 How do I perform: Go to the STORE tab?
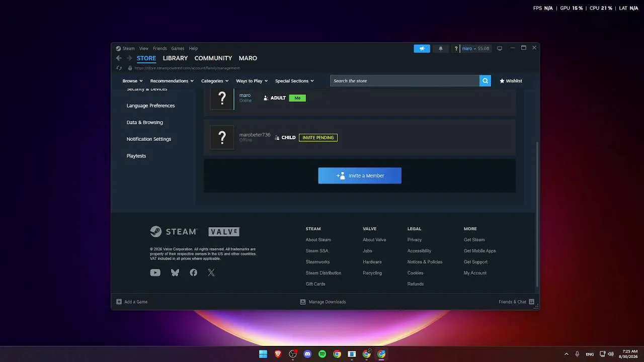click(146, 58)
